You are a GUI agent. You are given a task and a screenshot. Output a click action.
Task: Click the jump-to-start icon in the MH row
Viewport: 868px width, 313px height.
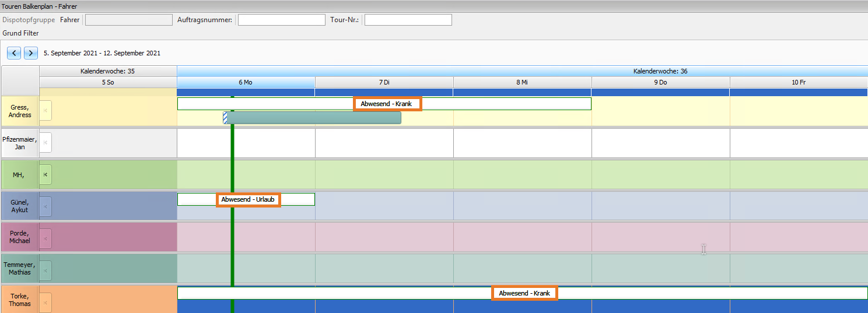45,174
